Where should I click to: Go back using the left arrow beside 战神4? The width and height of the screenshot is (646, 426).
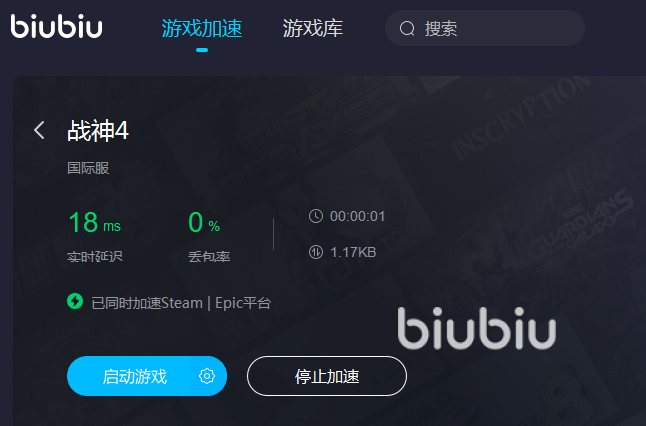pos(39,130)
